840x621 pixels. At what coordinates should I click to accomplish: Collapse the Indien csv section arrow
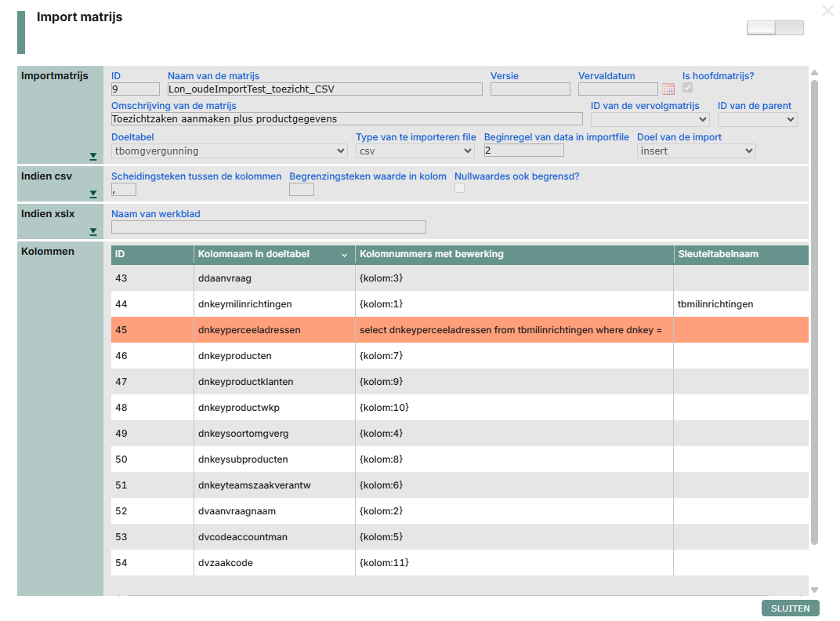coord(93,194)
